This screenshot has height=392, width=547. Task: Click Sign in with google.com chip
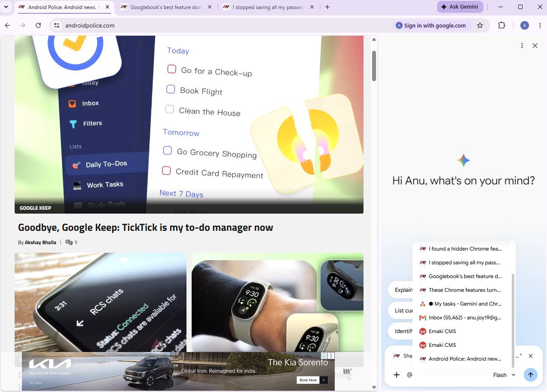coord(431,25)
